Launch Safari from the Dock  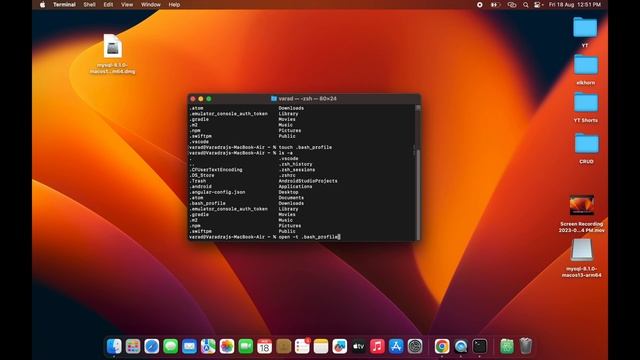pos(151,346)
